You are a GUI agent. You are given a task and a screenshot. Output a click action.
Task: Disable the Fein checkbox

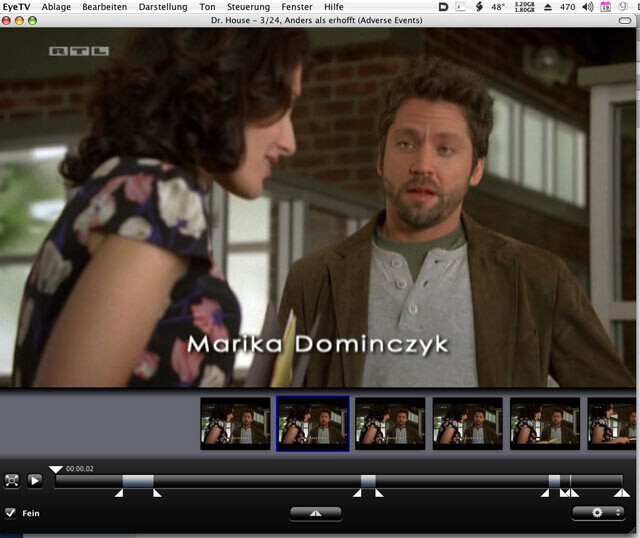click(10, 513)
